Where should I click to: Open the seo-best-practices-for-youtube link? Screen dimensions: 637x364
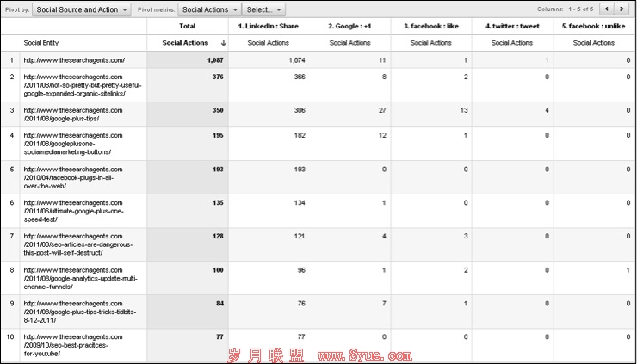coord(73,345)
